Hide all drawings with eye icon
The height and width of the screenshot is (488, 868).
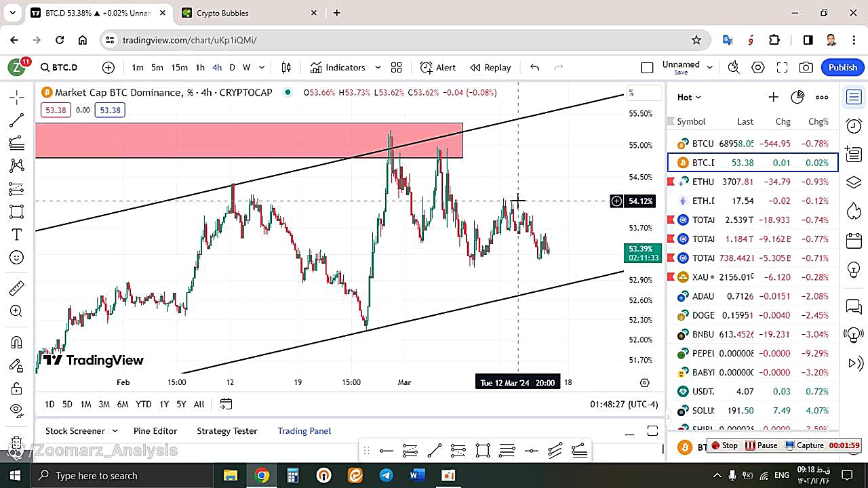pyautogui.click(x=17, y=410)
